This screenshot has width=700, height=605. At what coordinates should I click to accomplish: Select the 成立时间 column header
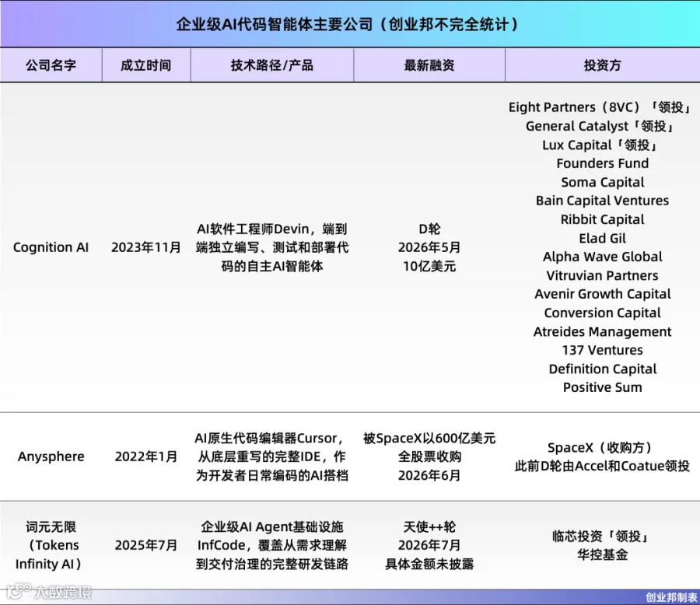pos(146,65)
